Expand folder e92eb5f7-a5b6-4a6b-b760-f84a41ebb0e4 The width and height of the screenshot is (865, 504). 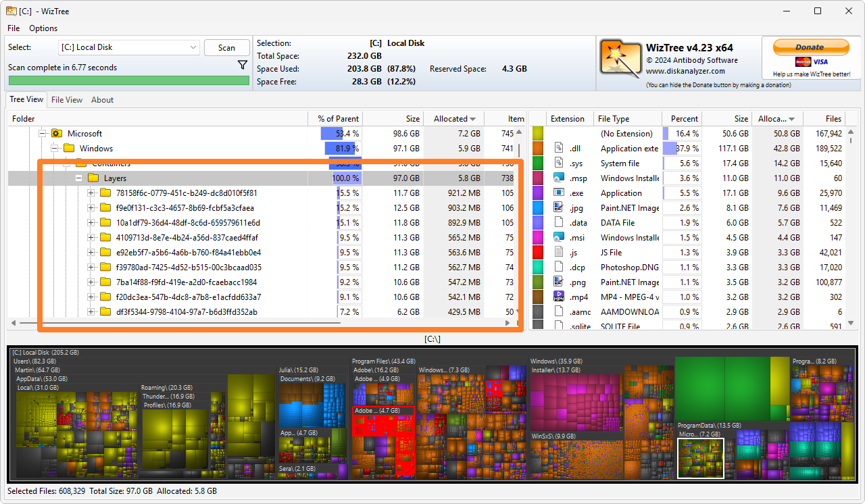pyautogui.click(x=91, y=252)
